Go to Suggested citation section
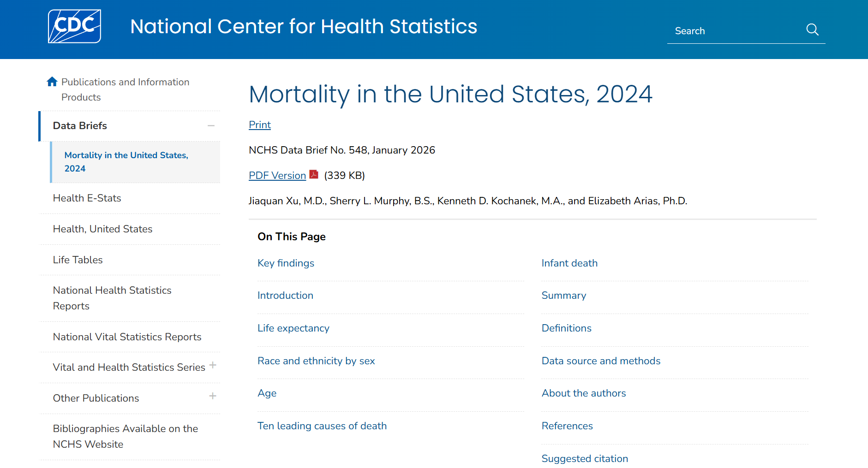Viewport: 868px width, 468px height. (x=584, y=459)
